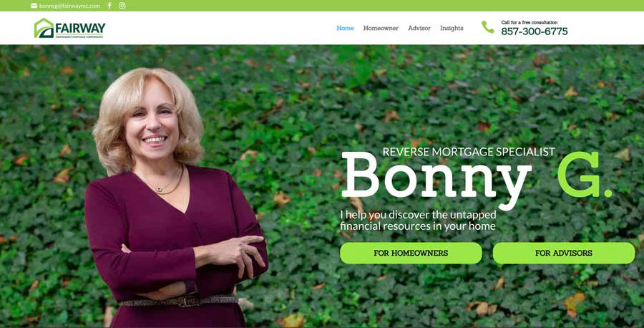The height and width of the screenshot is (328, 644).
Task: Click the envelope mail icon in top bar
Action: click(34, 6)
